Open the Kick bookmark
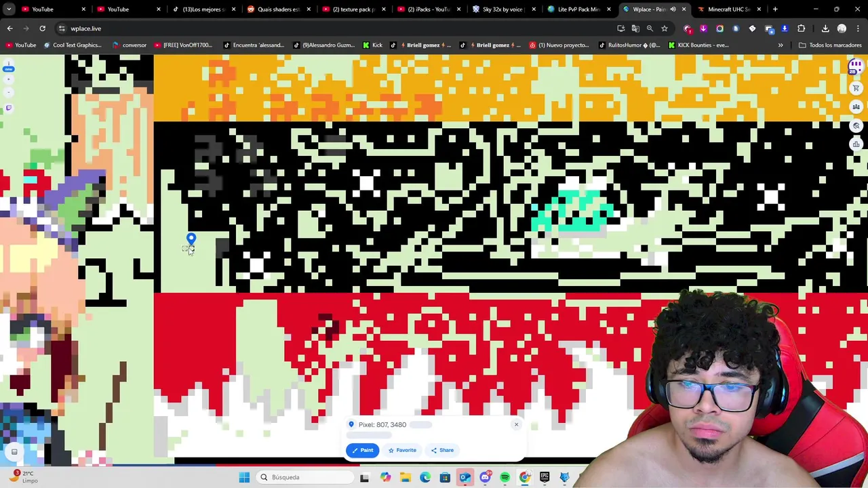The height and width of the screenshot is (488, 868). (x=372, y=45)
